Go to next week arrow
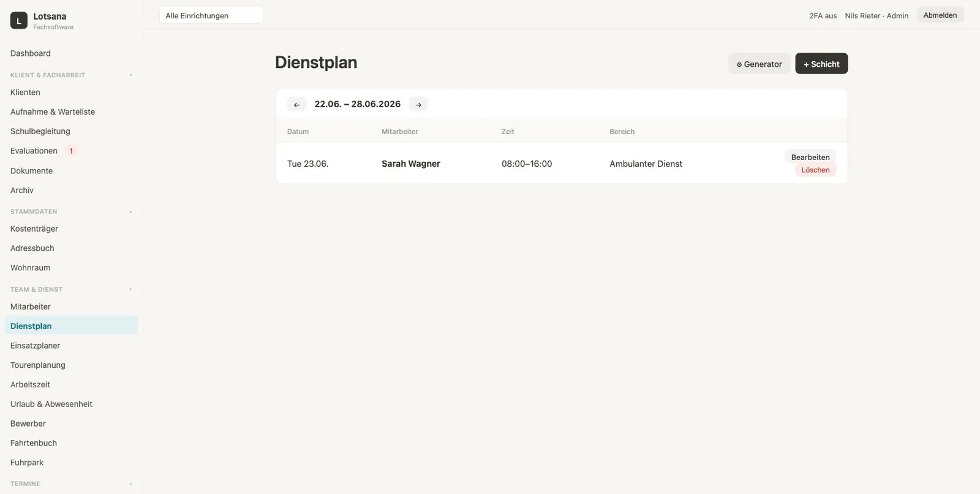Screen dimensions: 980x494 (418, 104)
